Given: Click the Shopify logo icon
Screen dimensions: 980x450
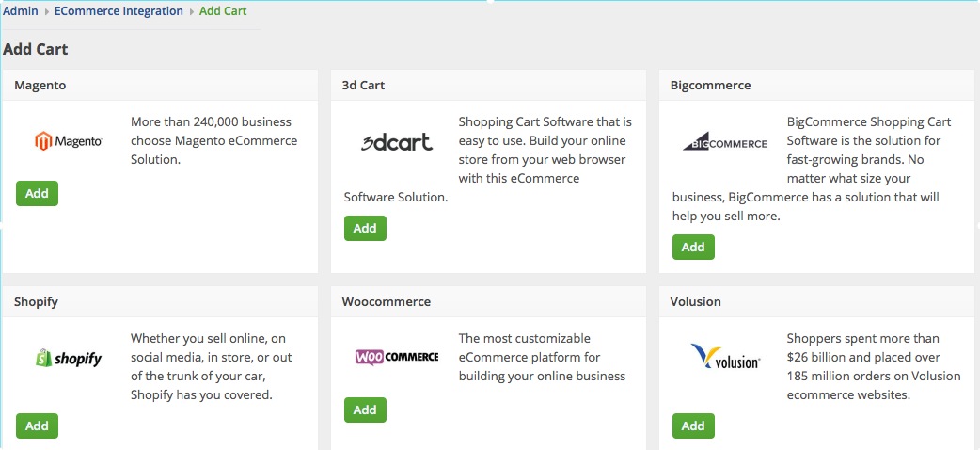Looking at the screenshot, I should click(x=68, y=358).
